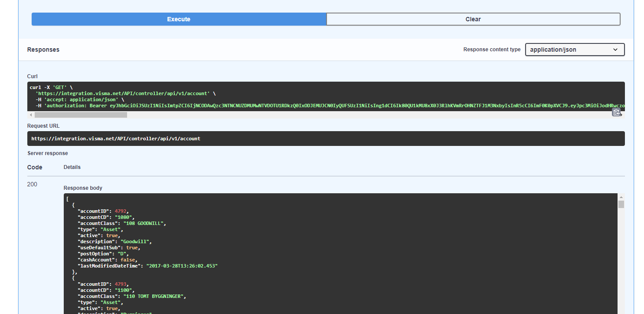Click the lastModifiedDateTime timestamp value
Screen dimensions: 644x314
[x=182, y=265]
